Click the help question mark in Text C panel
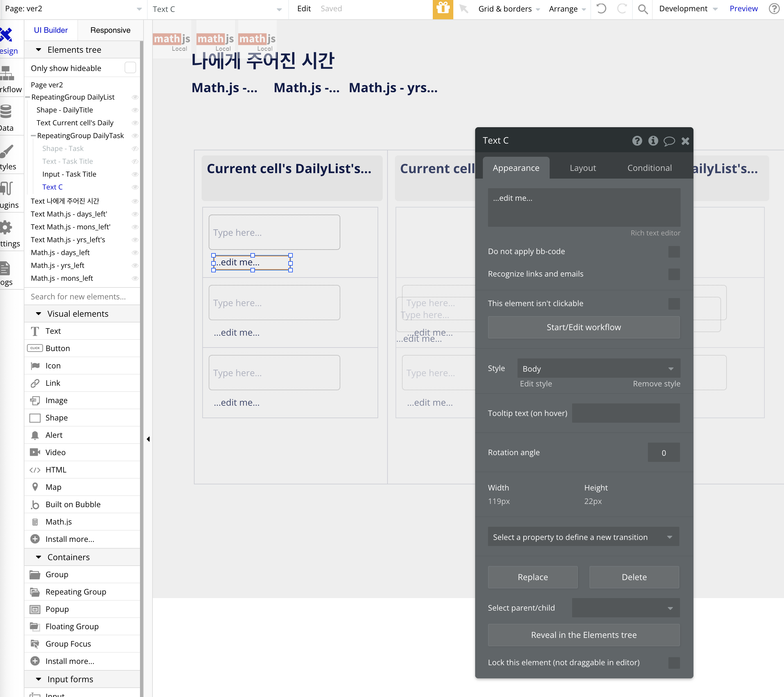 click(637, 141)
